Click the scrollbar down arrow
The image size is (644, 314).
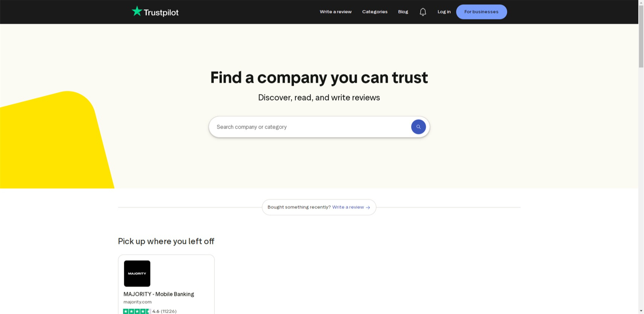[641, 311]
